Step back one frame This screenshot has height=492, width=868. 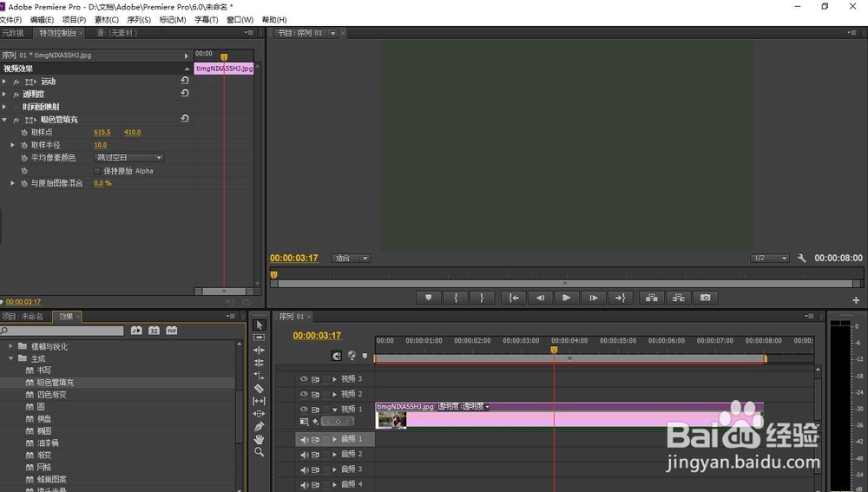[x=540, y=298]
